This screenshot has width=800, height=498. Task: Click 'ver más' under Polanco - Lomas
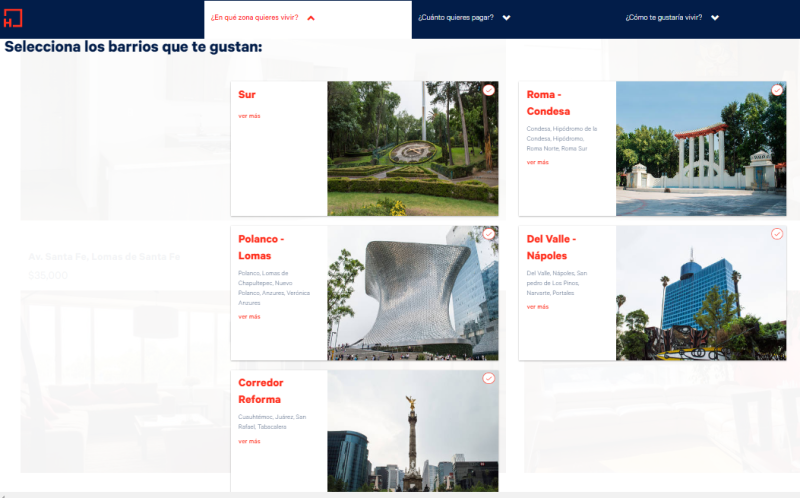click(x=249, y=316)
